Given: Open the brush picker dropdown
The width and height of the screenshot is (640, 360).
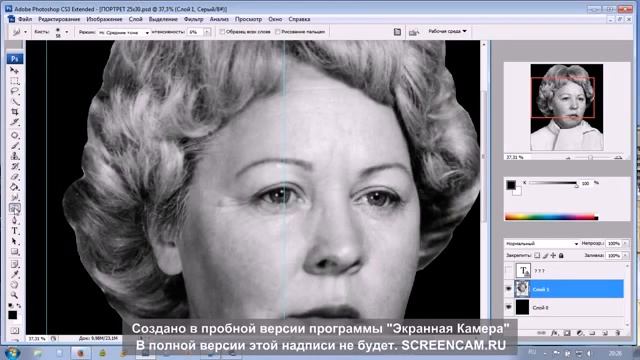Looking at the screenshot, I should (67, 32).
